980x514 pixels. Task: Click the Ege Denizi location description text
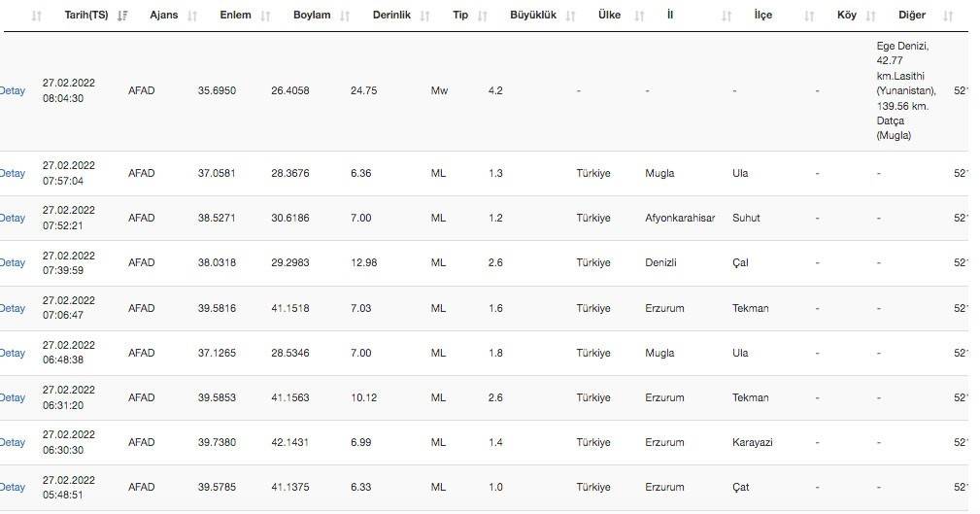(903, 91)
